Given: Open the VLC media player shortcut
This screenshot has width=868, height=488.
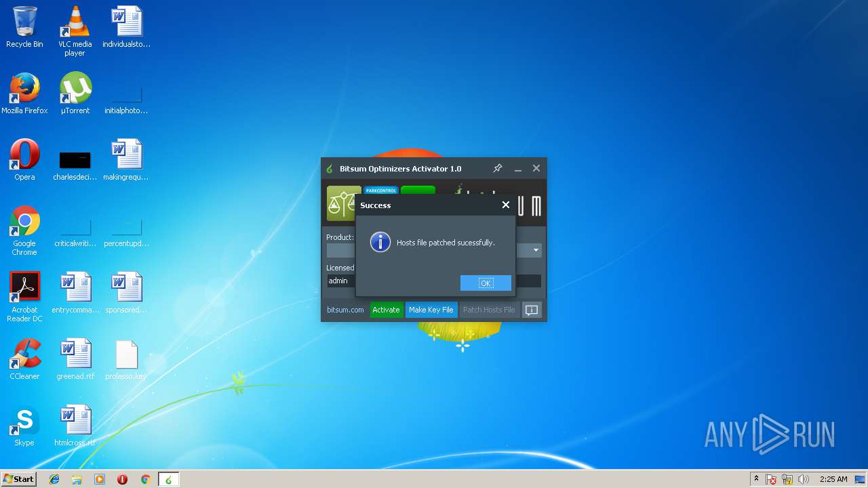Looking at the screenshot, I should 75,30.
